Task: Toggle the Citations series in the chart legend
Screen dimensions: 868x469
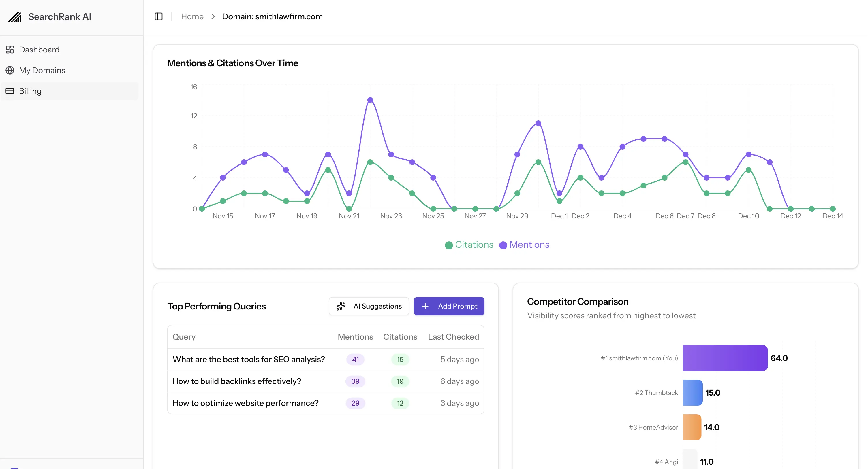Action: (x=469, y=245)
